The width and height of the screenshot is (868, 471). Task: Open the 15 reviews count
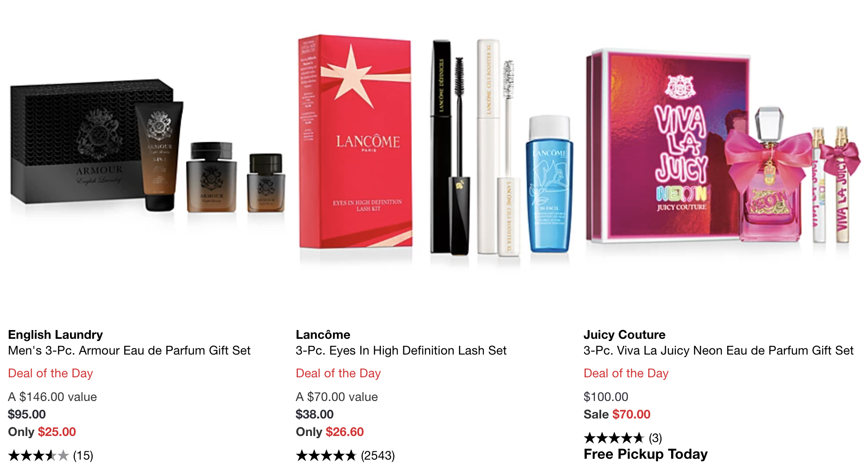tap(83, 456)
